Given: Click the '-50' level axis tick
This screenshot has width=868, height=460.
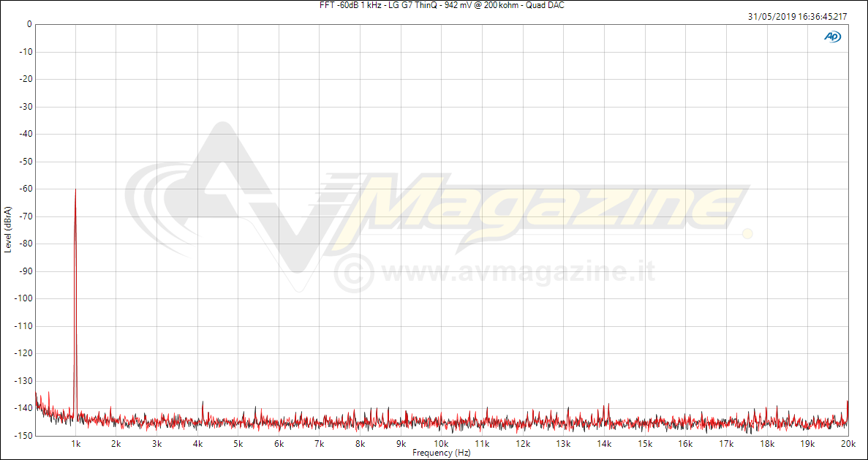Looking at the screenshot, I should point(25,162).
